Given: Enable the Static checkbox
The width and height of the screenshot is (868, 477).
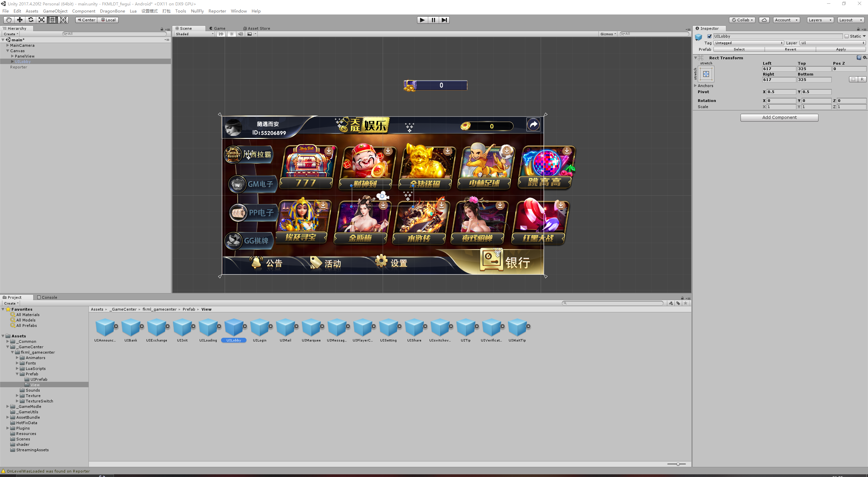Looking at the screenshot, I should (847, 36).
